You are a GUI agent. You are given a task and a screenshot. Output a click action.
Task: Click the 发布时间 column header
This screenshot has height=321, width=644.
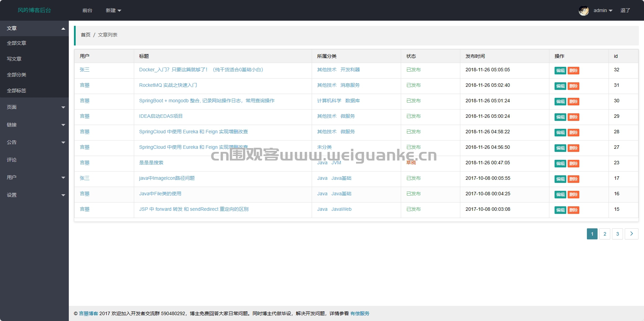(x=475, y=56)
